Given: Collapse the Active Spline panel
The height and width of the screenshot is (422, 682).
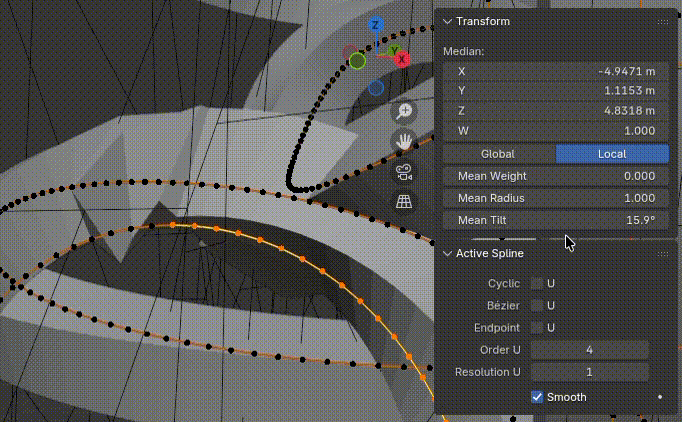Looking at the screenshot, I should (x=448, y=253).
